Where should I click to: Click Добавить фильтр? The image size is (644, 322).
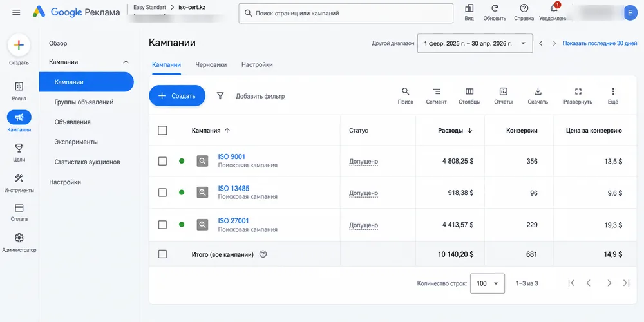tap(260, 96)
